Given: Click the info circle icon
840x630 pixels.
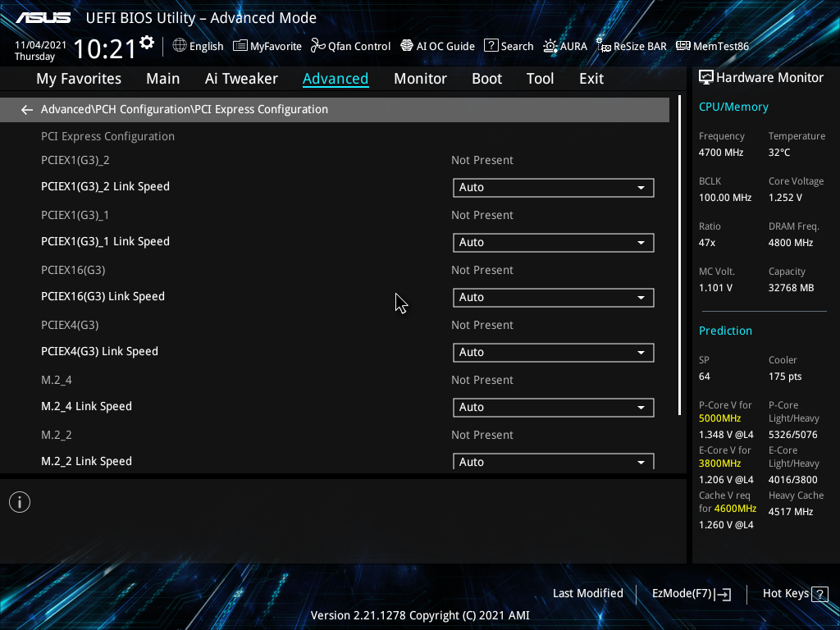Looking at the screenshot, I should click(x=20, y=502).
